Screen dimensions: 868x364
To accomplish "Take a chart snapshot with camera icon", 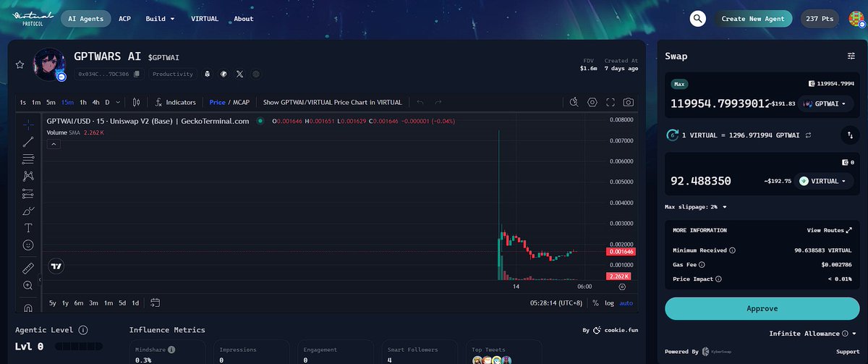I will tap(629, 102).
